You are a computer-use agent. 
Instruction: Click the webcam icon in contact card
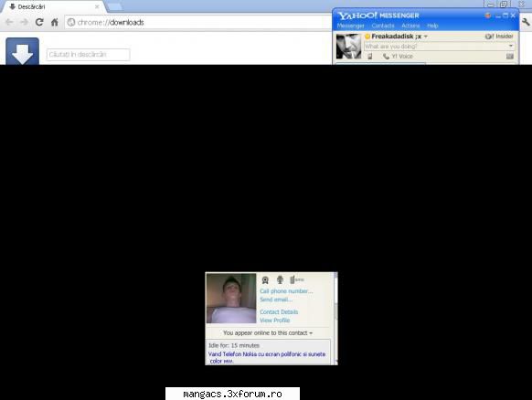point(265,279)
